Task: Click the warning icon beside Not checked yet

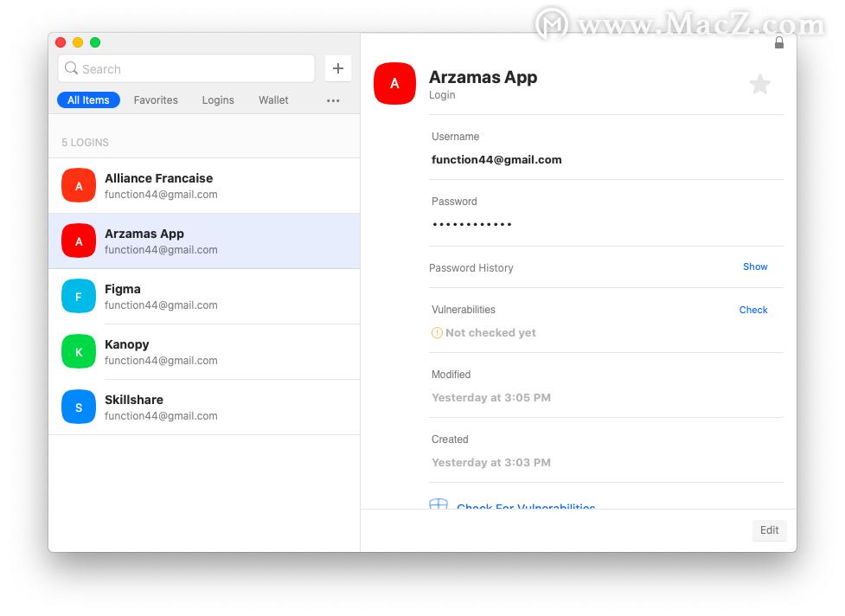Action: 437,332
